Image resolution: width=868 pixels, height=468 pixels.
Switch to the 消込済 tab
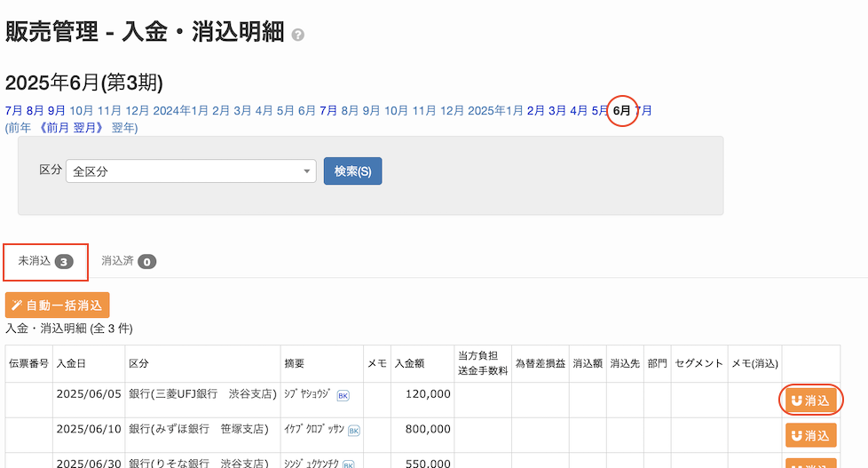pos(129,261)
